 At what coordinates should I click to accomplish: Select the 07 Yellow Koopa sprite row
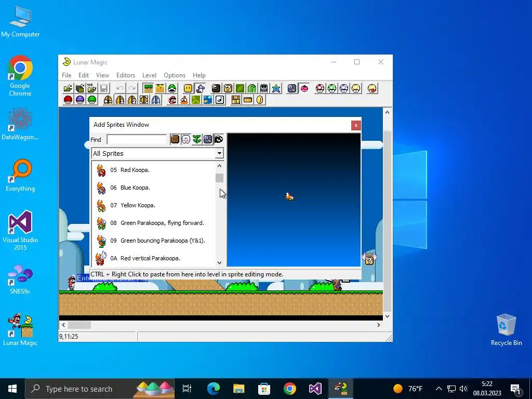(x=154, y=205)
